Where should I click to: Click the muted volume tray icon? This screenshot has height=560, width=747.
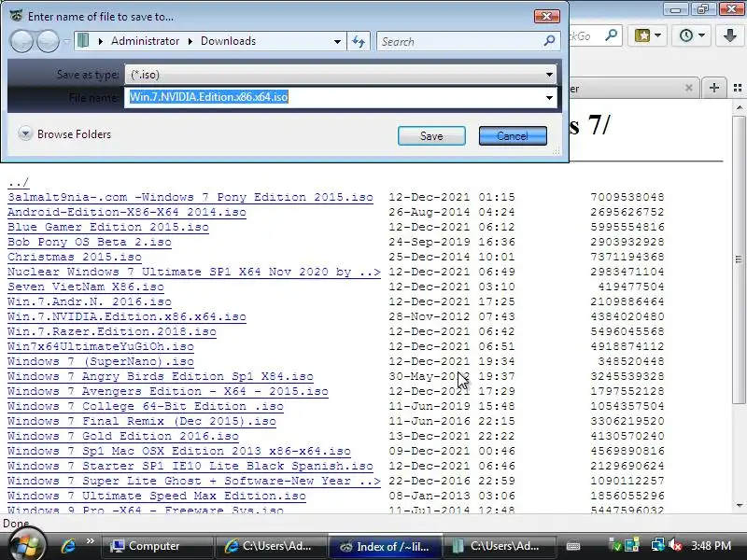[x=675, y=545]
